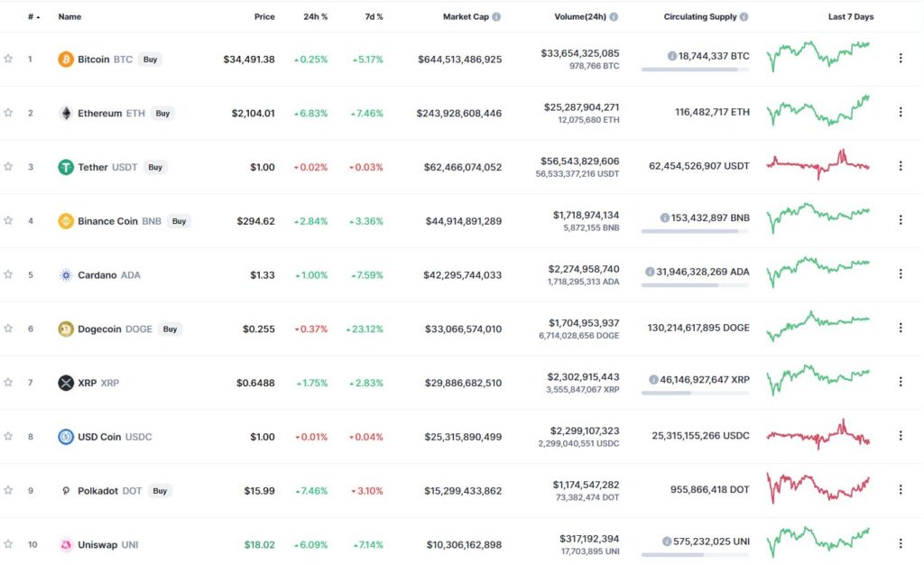This screenshot has height=565, width=924.
Task: Open the Dogecoin 7-day sparkline chart
Action: click(x=818, y=327)
